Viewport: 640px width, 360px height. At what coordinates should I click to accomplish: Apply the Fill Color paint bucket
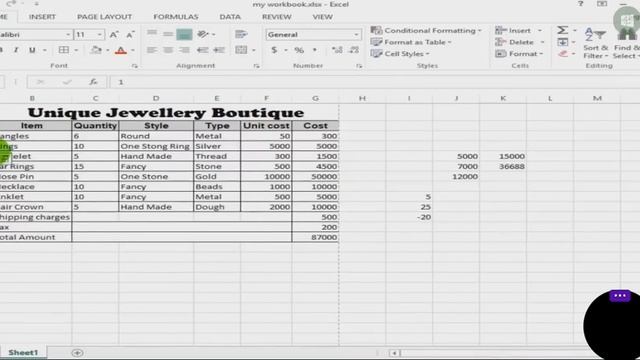point(96,50)
